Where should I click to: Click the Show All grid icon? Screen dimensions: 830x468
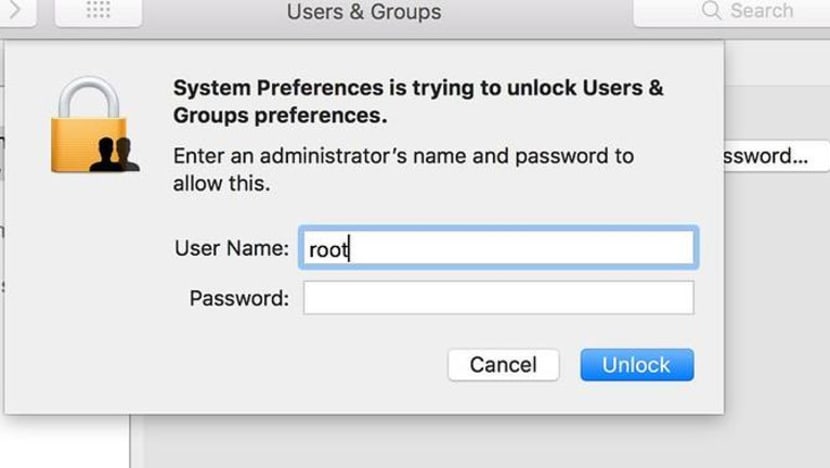click(x=98, y=10)
